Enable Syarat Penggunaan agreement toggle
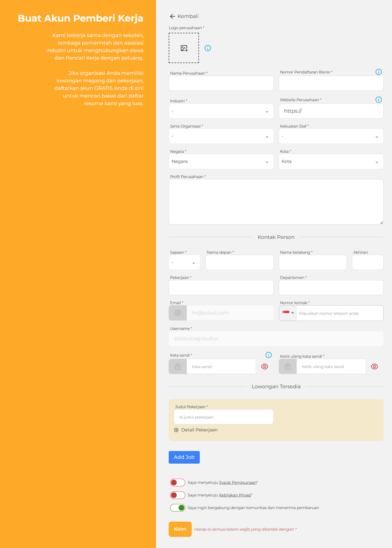Screen dimensions: 392x548 pyautogui.click(x=177, y=482)
